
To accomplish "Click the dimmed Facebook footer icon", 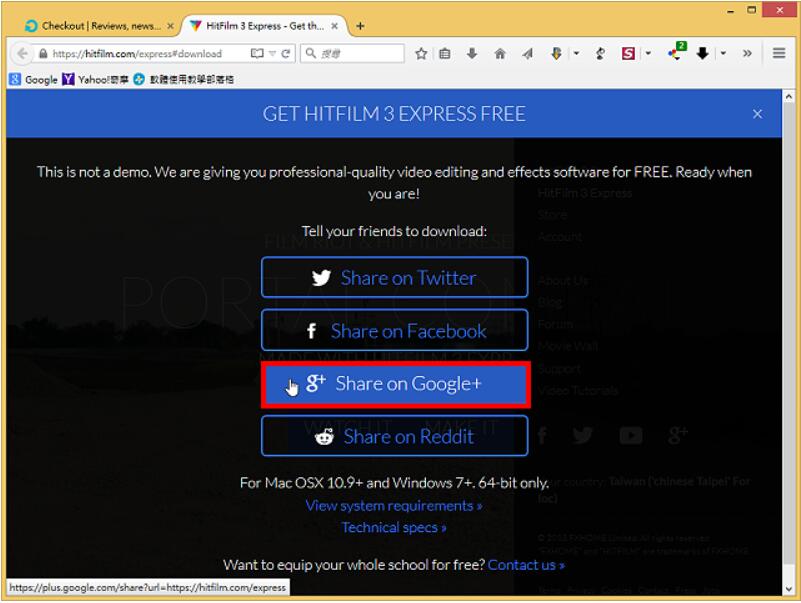I will point(542,435).
